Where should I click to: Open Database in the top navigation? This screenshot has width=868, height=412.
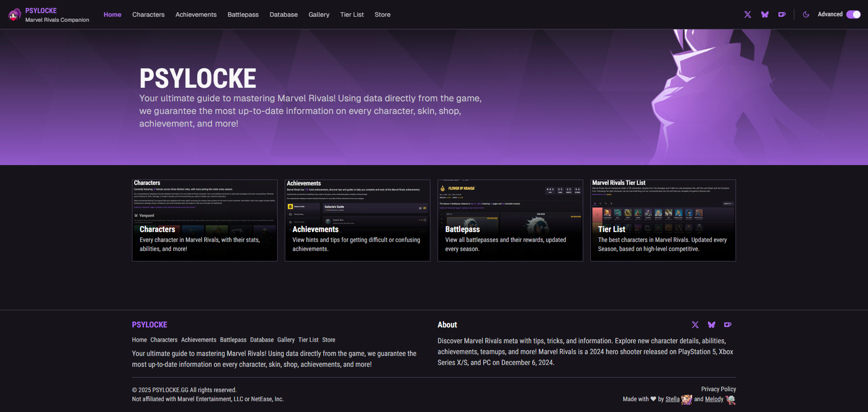click(x=284, y=14)
